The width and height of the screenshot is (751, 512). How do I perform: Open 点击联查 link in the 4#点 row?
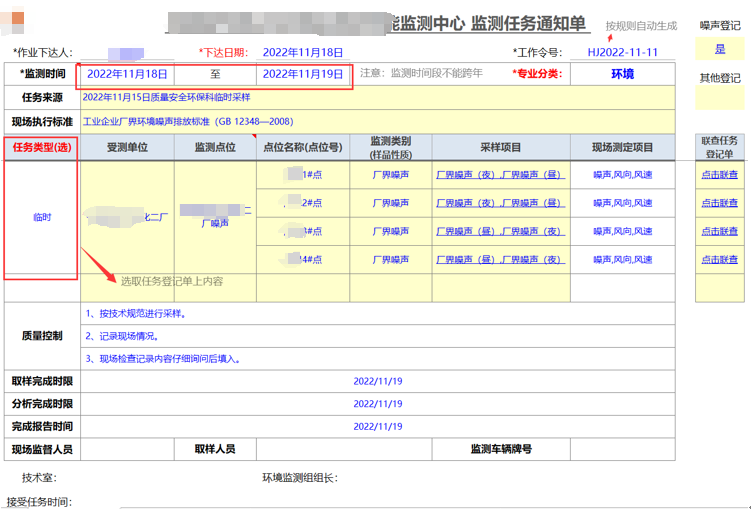(719, 259)
